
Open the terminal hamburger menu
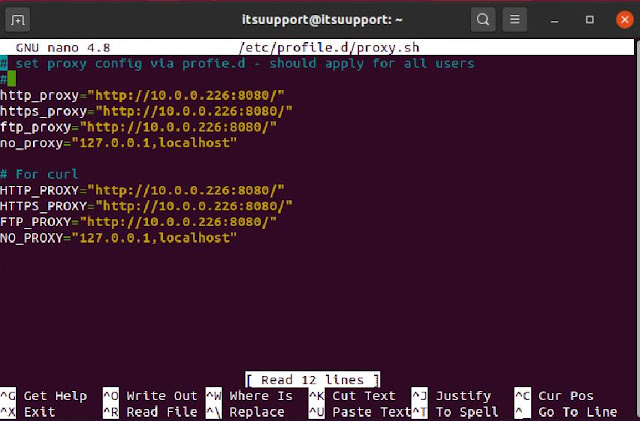pyautogui.click(x=515, y=20)
